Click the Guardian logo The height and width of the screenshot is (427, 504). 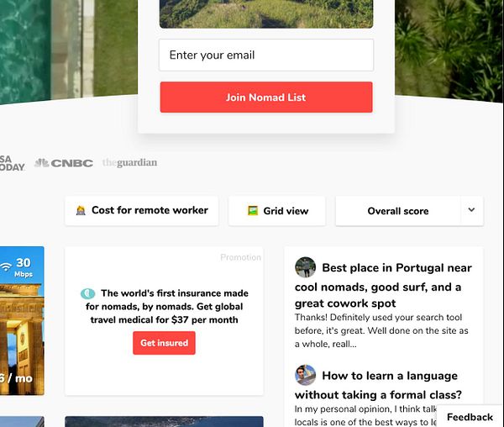click(x=129, y=163)
